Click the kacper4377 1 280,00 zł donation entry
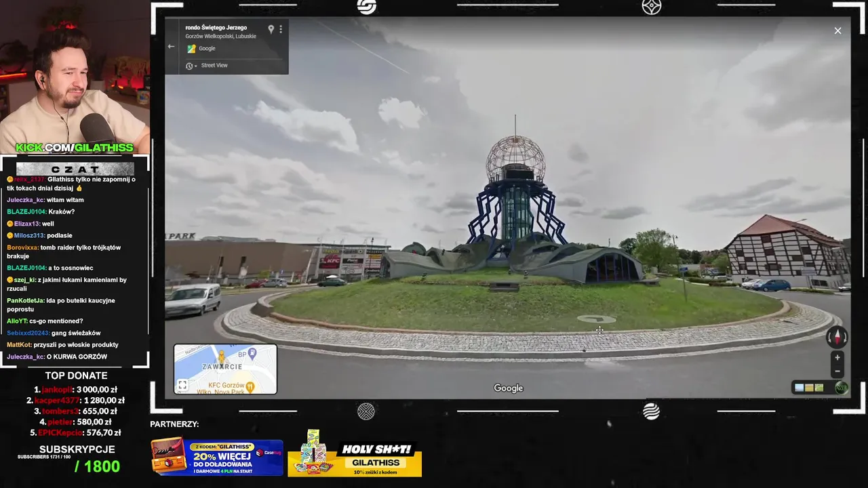 (x=75, y=401)
